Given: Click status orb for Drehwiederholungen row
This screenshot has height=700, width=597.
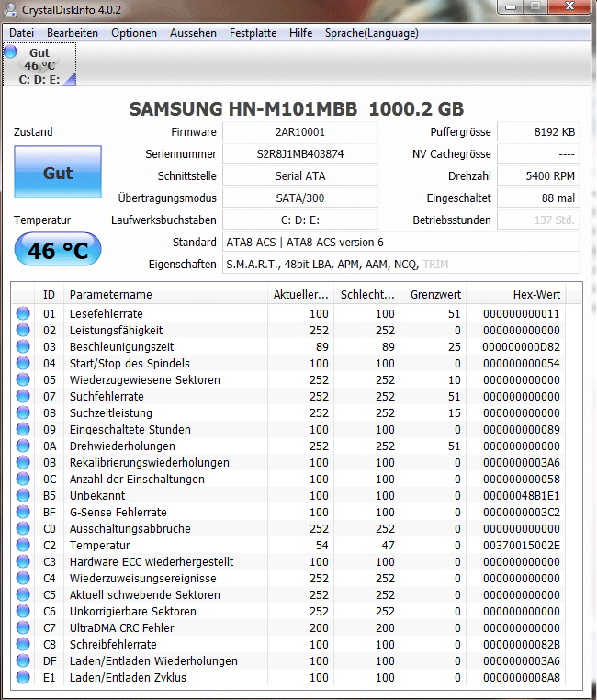Looking at the screenshot, I should point(23,446).
